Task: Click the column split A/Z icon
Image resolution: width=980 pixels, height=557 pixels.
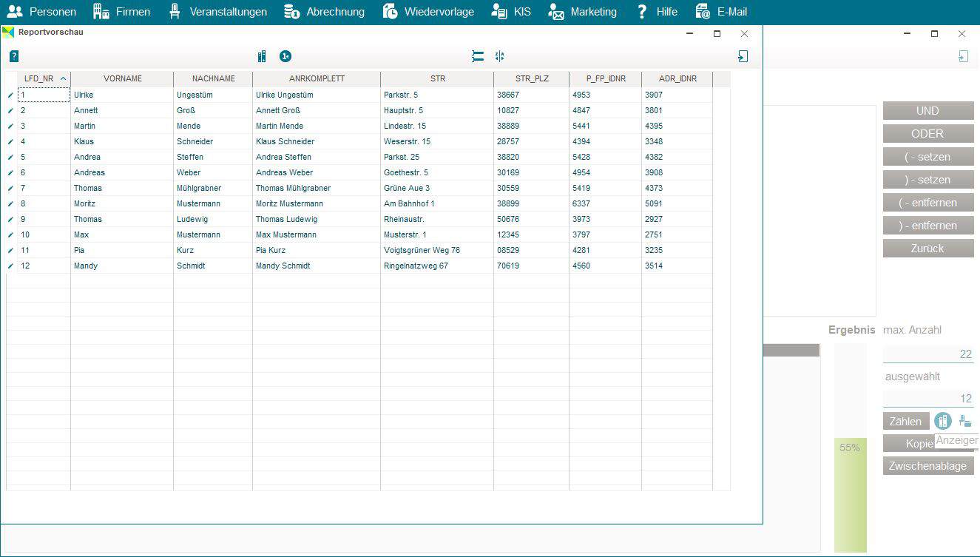Action: 500,56
